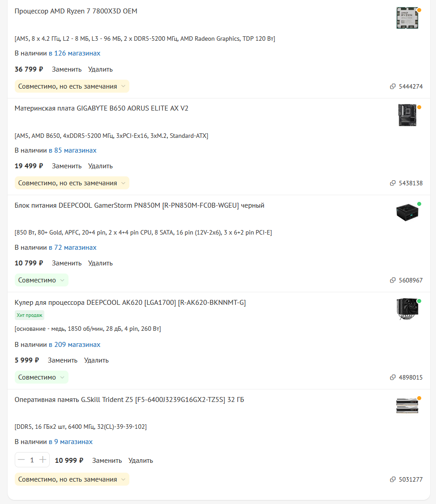Viewport: 436px width, 504px height.
Task: Copy product code 5608967 icon
Action: pyautogui.click(x=393, y=280)
